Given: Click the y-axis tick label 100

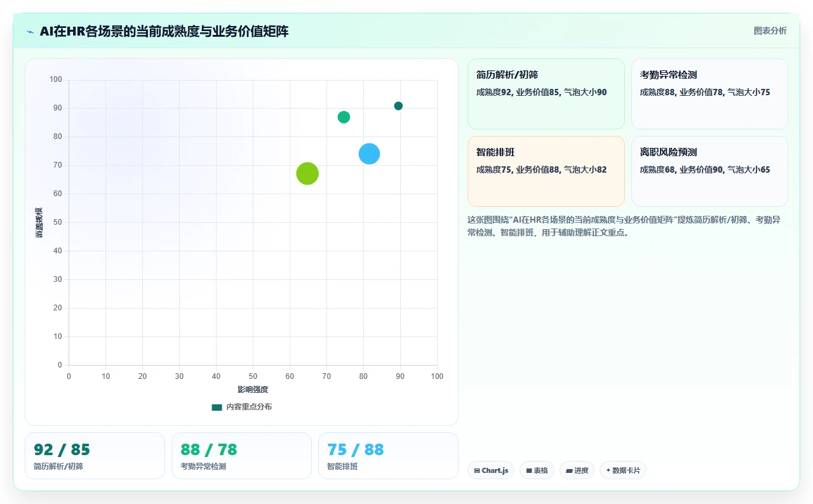Looking at the screenshot, I should (56, 79).
